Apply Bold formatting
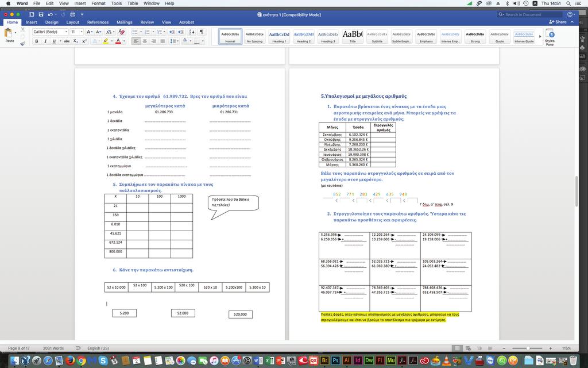Image resolution: width=588 pixels, height=368 pixels. click(x=37, y=41)
